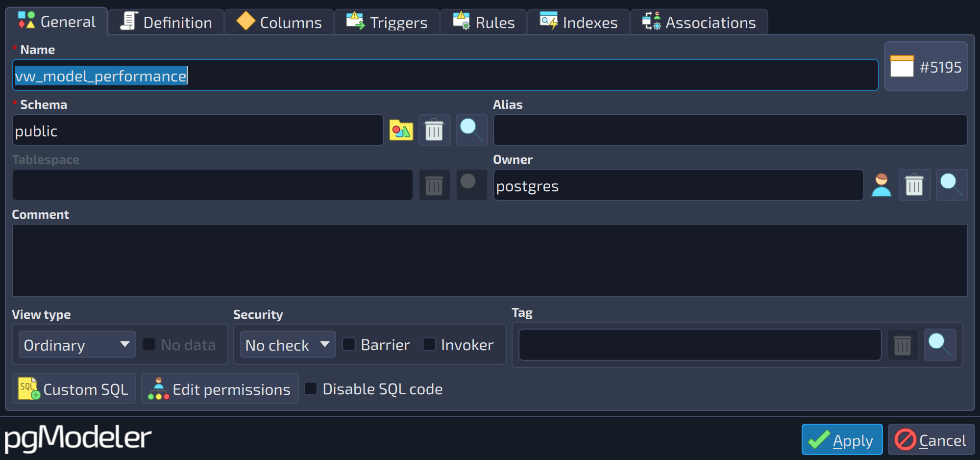Go to the Rules tab
The width and height of the screenshot is (980, 460).
coord(484,22)
